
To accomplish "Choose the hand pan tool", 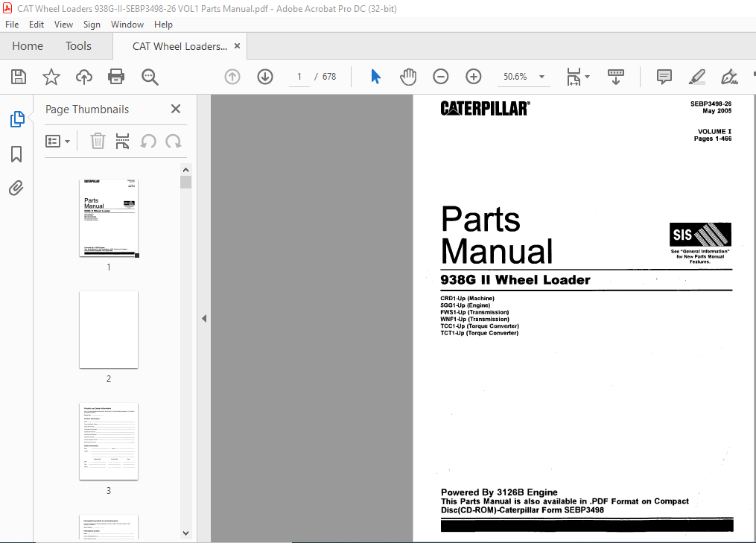I will point(408,77).
